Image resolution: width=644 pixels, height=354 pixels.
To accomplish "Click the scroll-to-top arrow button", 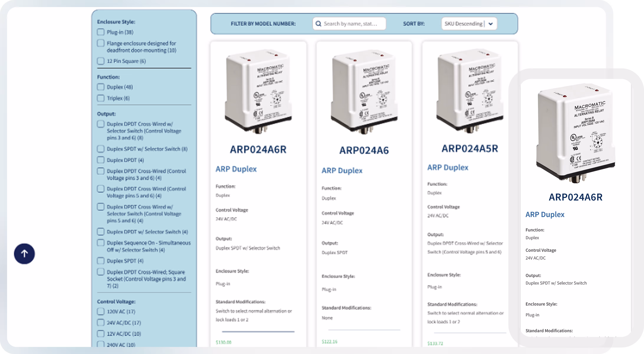I will coord(24,254).
